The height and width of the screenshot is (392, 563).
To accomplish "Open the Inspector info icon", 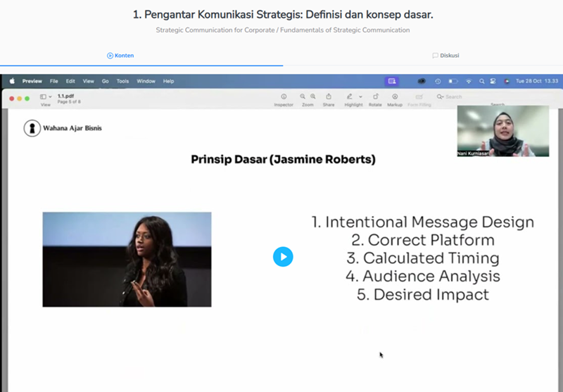I will pos(284,96).
